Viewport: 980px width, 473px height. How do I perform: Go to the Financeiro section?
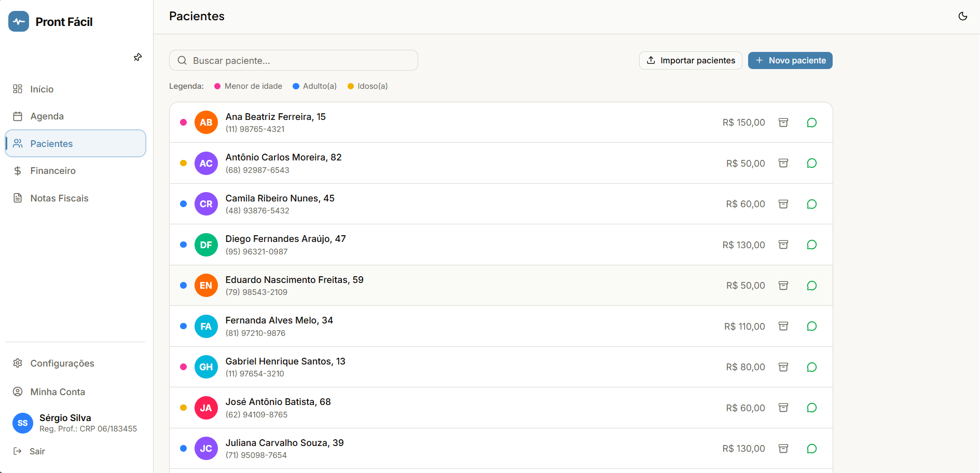coord(75,171)
